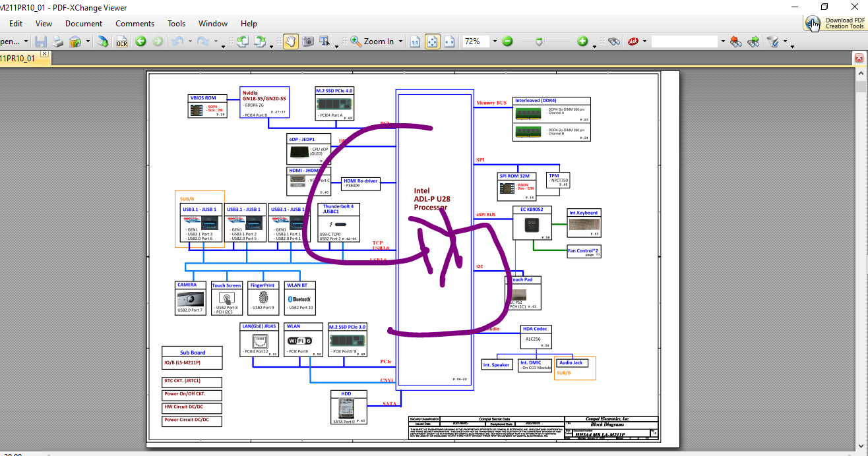Rotate the page counterclockwise
This screenshot has width=868, height=456.
click(x=242, y=42)
